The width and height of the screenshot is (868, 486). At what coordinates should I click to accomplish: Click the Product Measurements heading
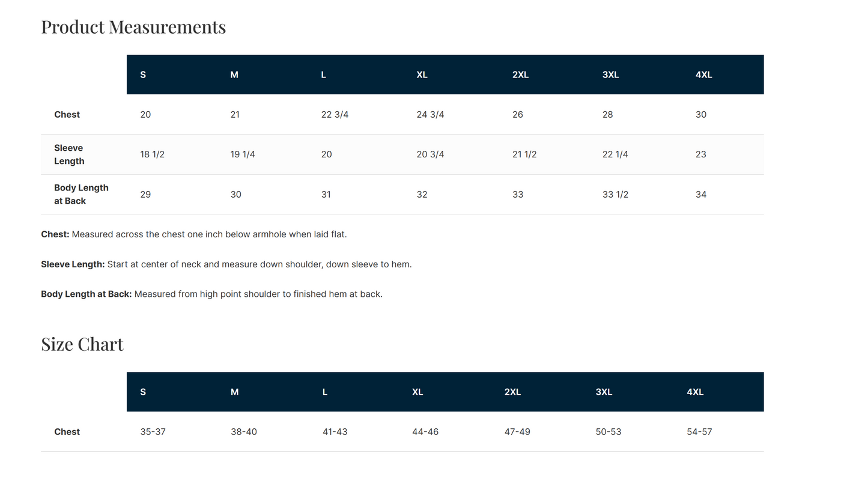(133, 27)
